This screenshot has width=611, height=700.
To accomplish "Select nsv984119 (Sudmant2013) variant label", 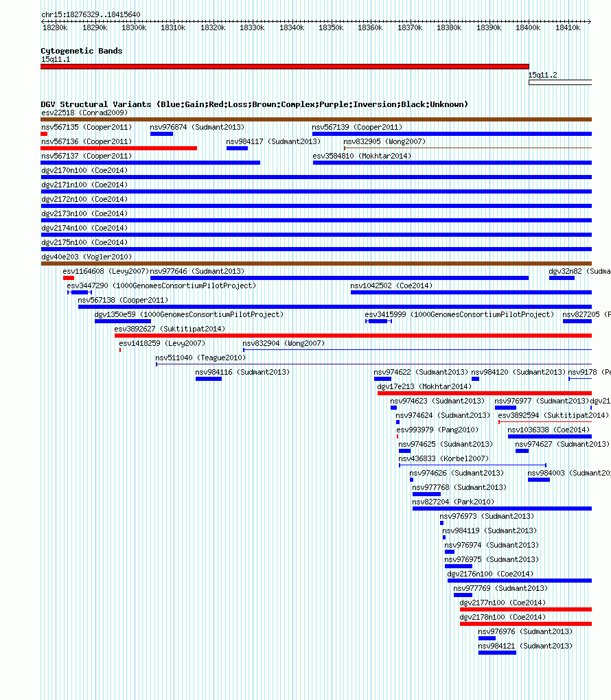I will 489,530.
